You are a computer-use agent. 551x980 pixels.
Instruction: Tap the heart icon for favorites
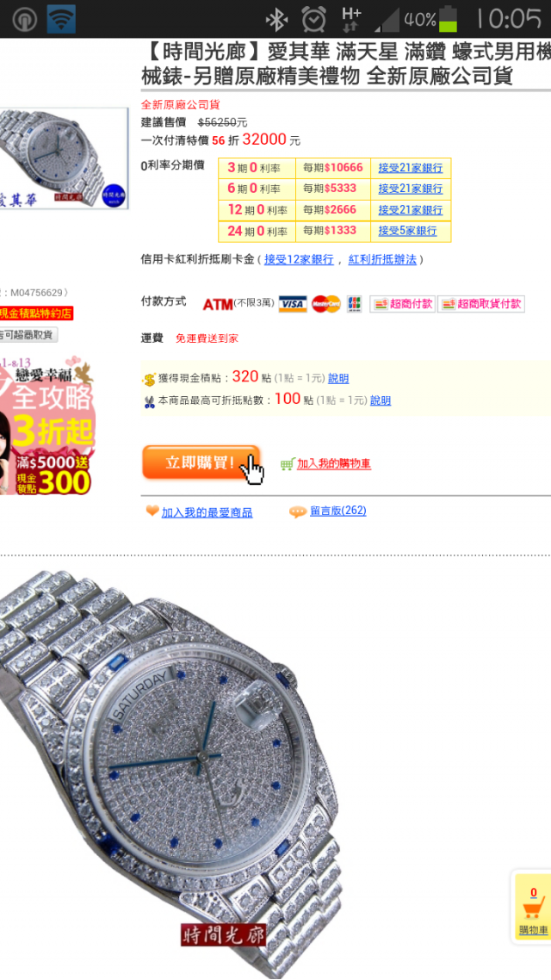152,512
